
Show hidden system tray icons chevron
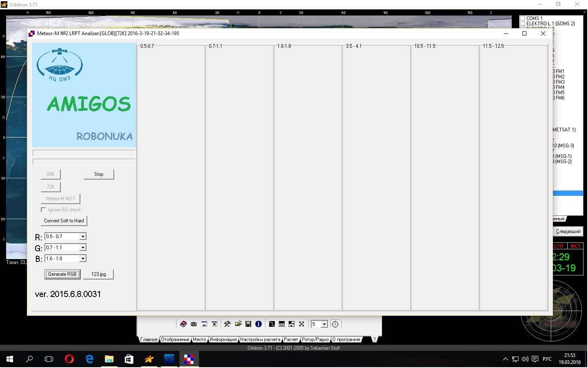tap(506, 359)
